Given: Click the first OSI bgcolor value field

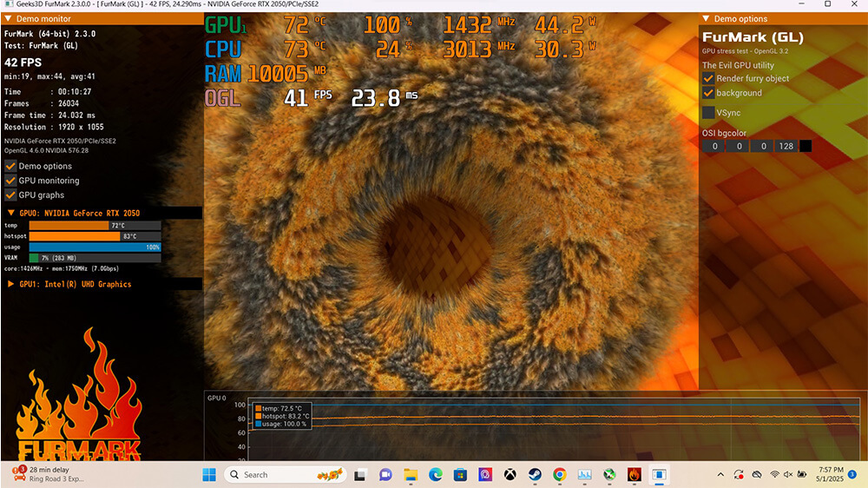Looking at the screenshot, I should [x=714, y=146].
